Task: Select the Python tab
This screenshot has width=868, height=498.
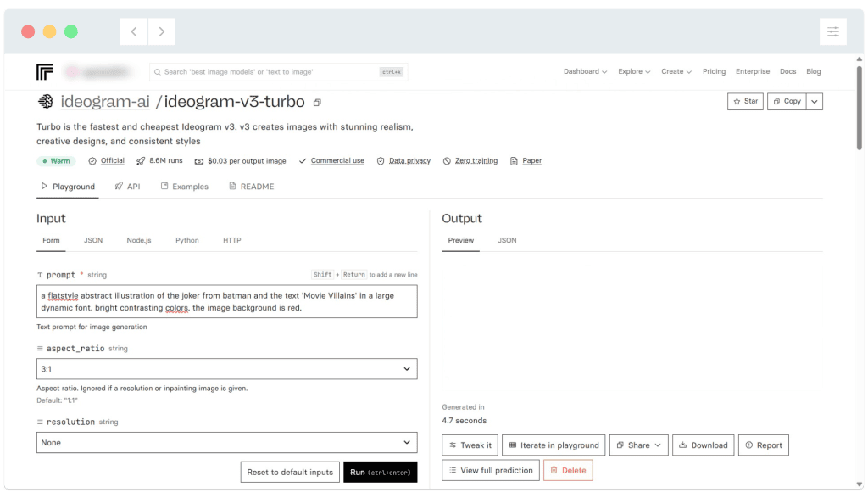Action: pyautogui.click(x=187, y=240)
